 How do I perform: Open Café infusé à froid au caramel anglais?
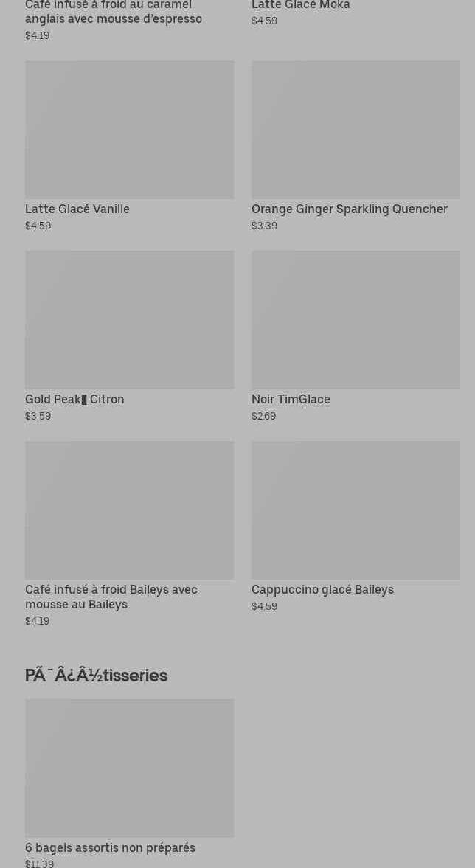(x=114, y=12)
